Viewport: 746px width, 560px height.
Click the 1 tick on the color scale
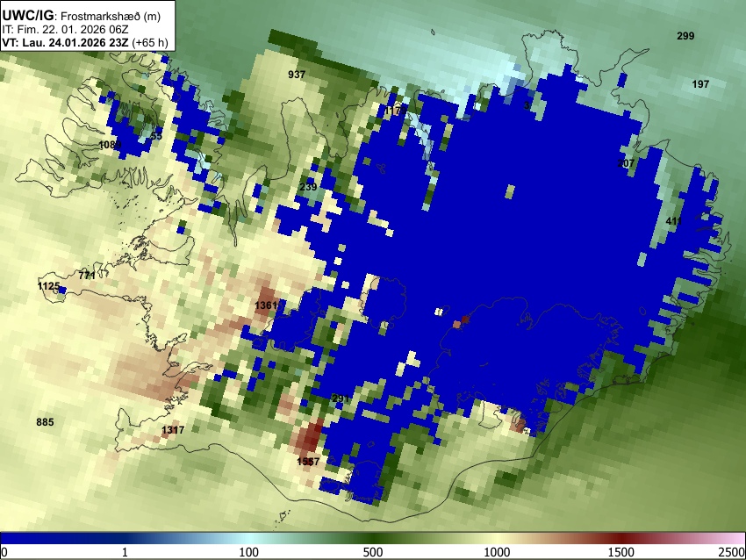click(x=125, y=552)
